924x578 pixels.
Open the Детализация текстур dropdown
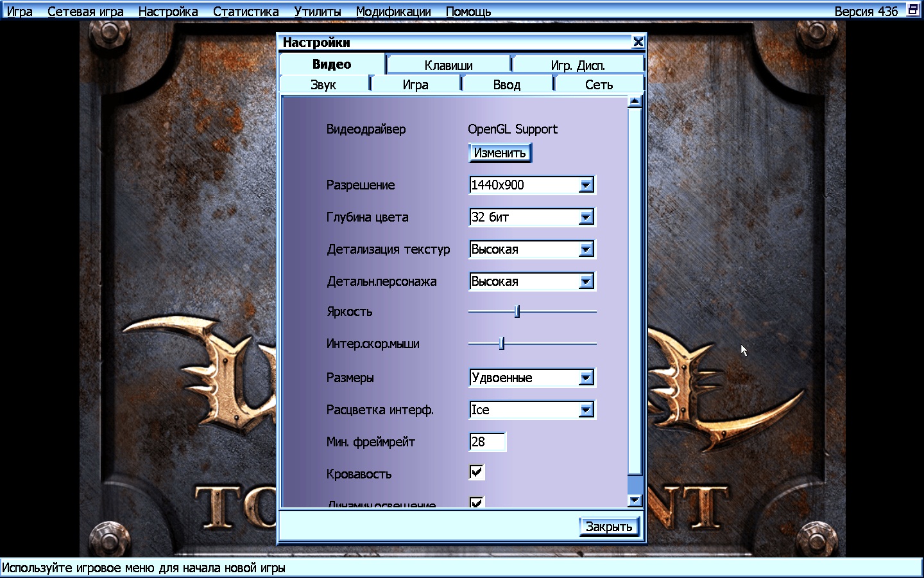(532, 249)
